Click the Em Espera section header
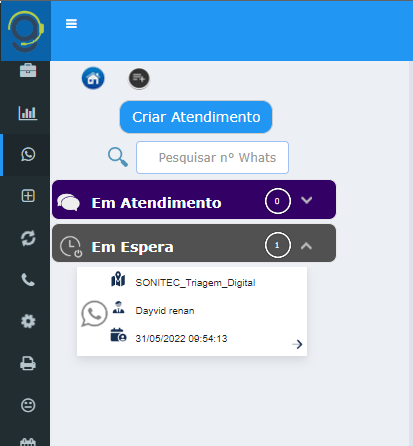This screenshot has height=446, width=413. (194, 243)
